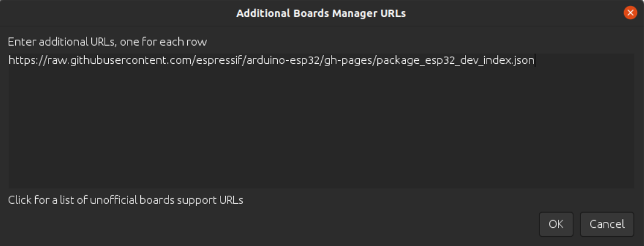Click the "Enter additional URLs" label text

coord(61,42)
